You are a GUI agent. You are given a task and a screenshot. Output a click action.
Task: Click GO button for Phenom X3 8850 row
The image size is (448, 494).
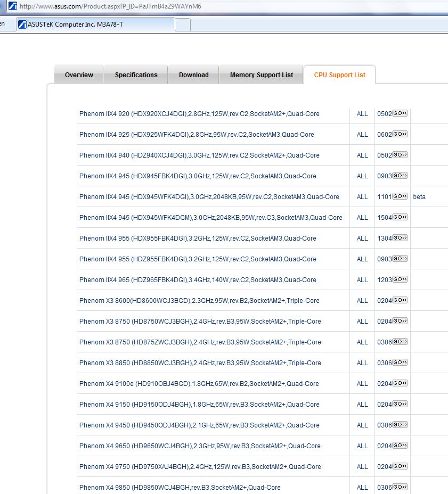400,363
